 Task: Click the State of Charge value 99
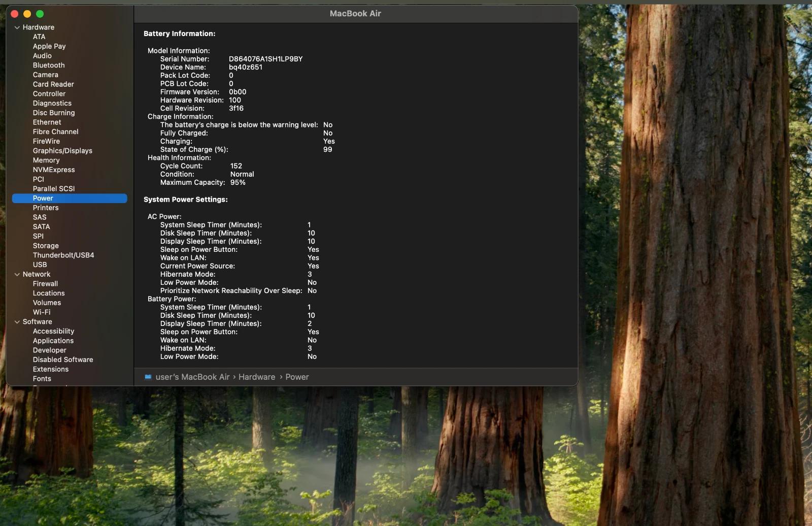tap(328, 149)
